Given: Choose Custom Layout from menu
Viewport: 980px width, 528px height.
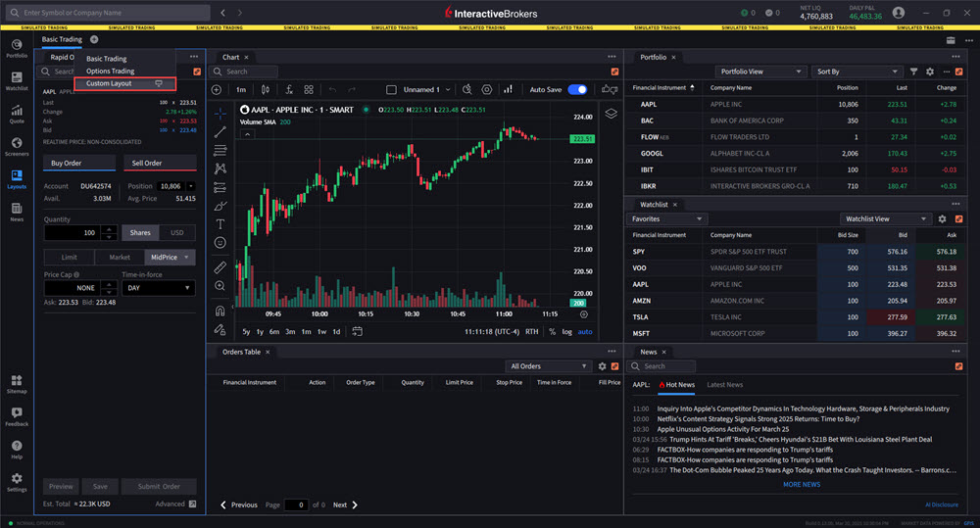Looking at the screenshot, I should (x=125, y=83).
